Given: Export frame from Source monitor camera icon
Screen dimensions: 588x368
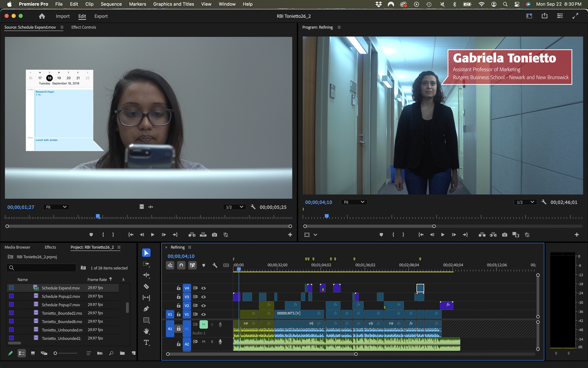Looking at the screenshot, I should [x=214, y=235].
